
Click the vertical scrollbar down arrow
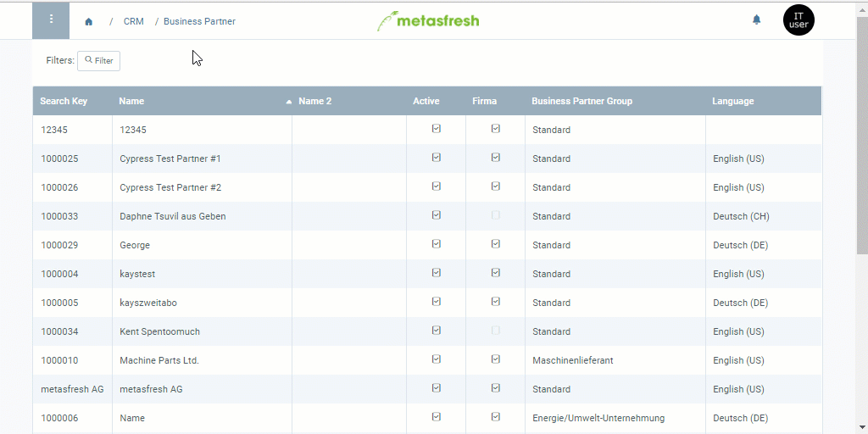(x=862, y=427)
